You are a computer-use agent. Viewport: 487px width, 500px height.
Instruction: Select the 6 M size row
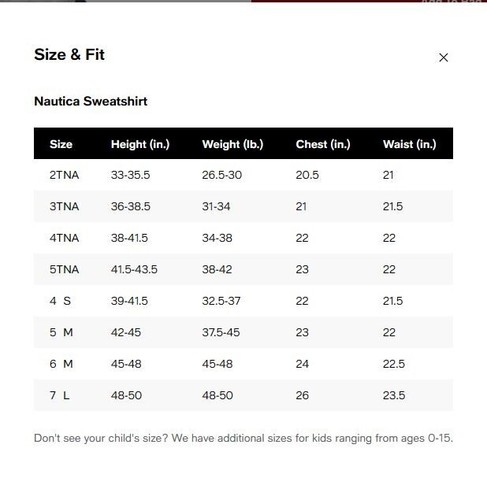[243, 364]
